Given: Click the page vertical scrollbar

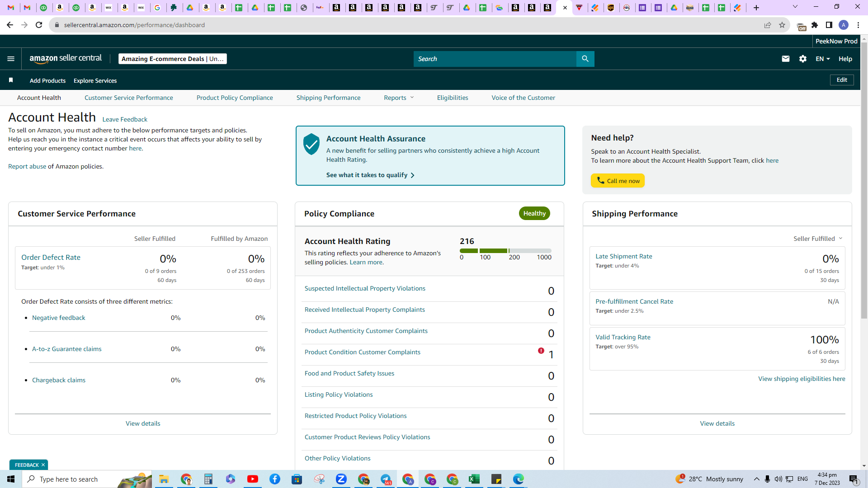Looking at the screenshot, I should (864, 181).
